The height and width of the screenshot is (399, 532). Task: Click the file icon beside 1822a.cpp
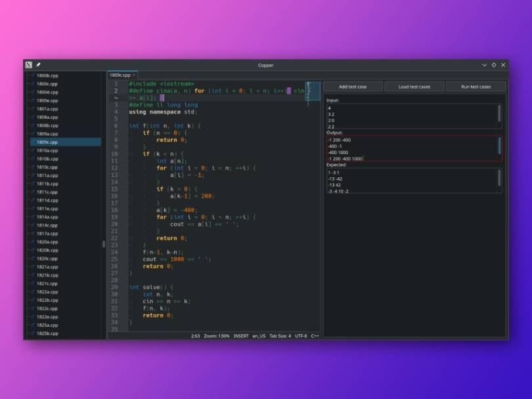pyautogui.click(x=32, y=292)
